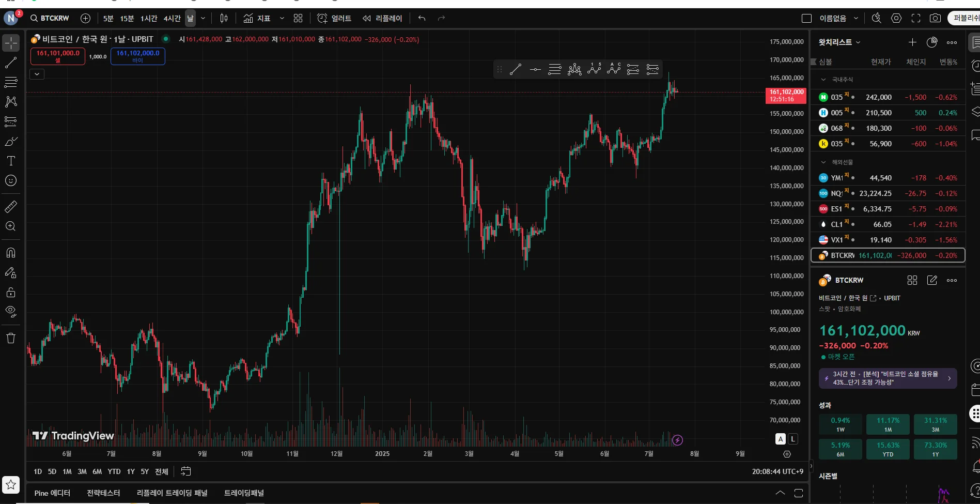Screen dimensions: 980x504
Task: Open the Pine 에디터 tab
Action: click(52, 493)
